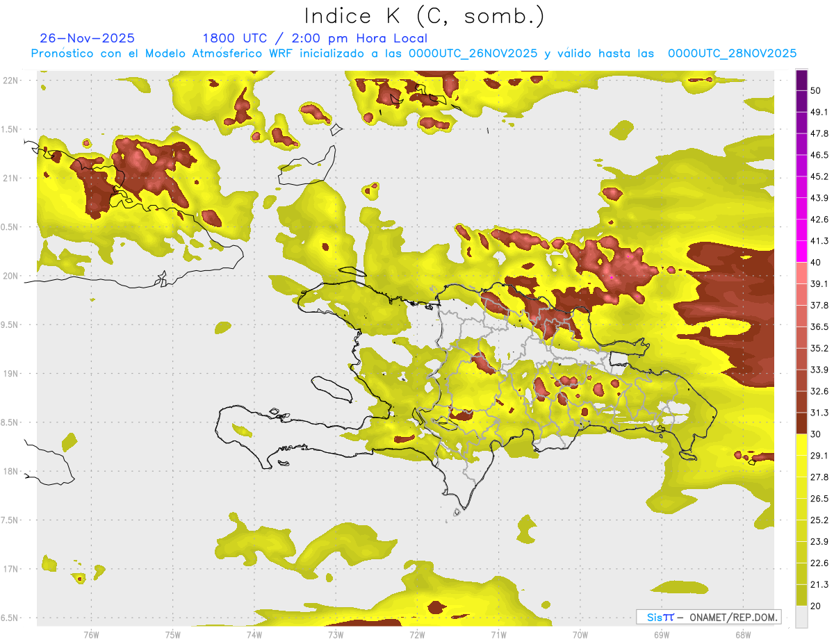Click colorbar value '50'
This screenshot has height=644, width=834.
click(x=816, y=90)
